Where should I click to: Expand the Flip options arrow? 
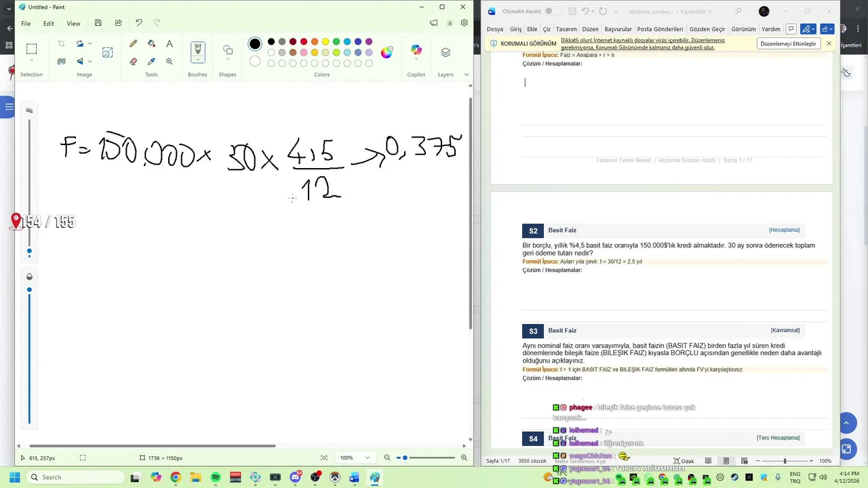point(90,61)
